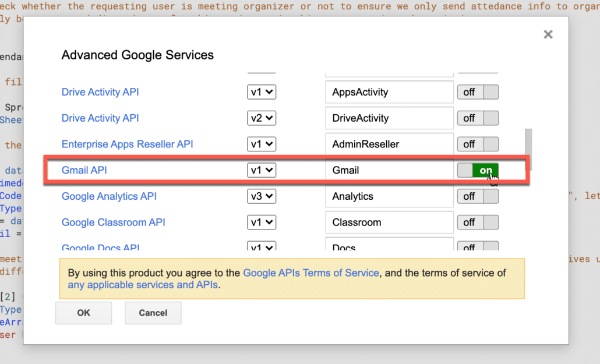Viewport: 600px width, 364px height.
Task: Open the Gmail API link
Action: tap(84, 170)
